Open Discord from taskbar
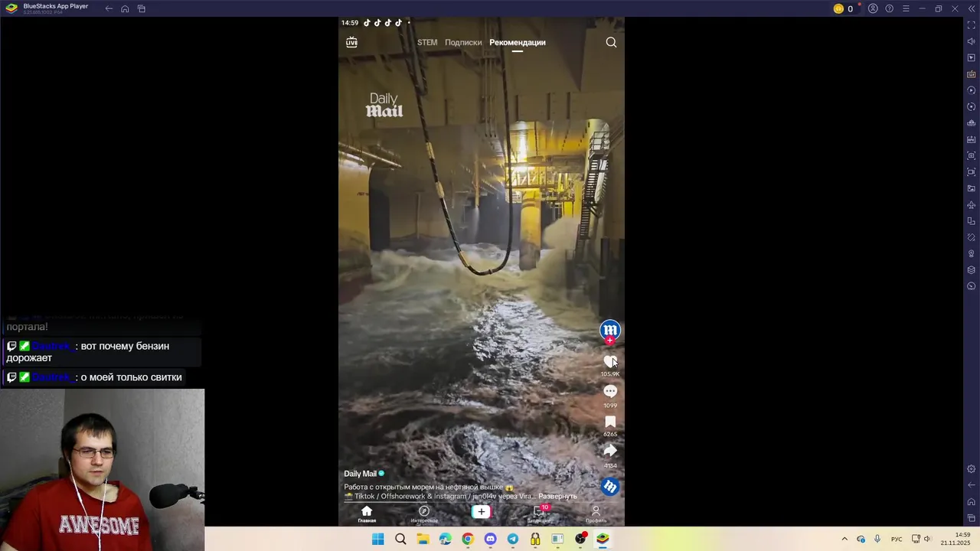The image size is (980, 551). coord(490,539)
